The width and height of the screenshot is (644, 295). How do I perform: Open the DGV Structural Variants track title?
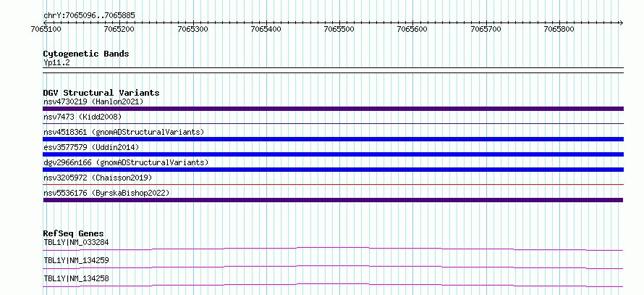[101, 93]
